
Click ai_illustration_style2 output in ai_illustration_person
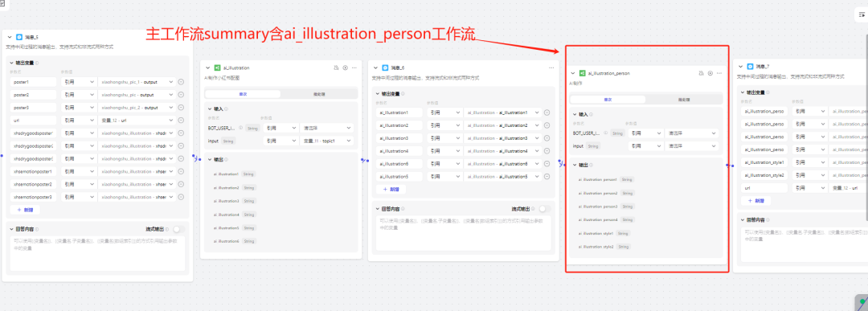click(596, 246)
